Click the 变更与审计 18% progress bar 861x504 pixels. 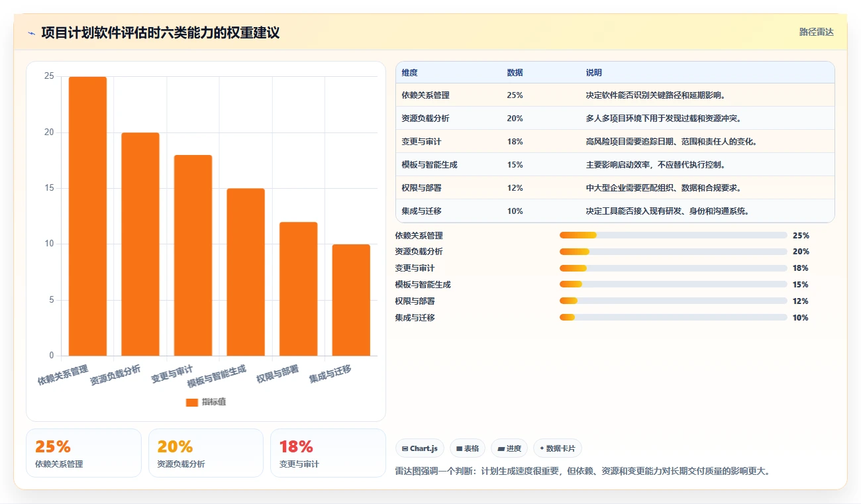click(674, 268)
